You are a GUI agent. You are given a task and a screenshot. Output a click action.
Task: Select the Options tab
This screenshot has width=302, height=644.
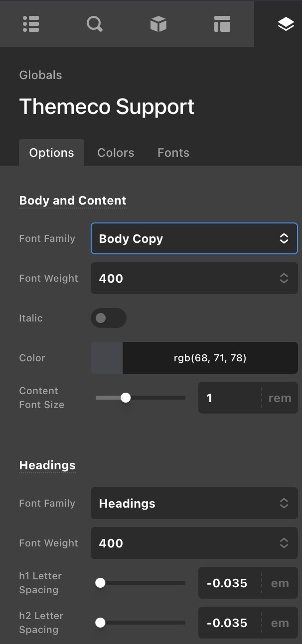click(51, 153)
